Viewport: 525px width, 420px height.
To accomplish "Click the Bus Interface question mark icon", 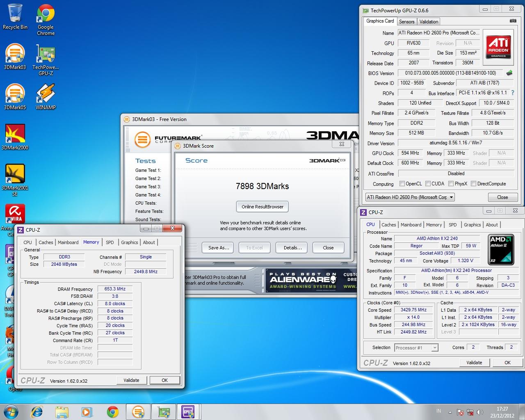I will point(513,93).
